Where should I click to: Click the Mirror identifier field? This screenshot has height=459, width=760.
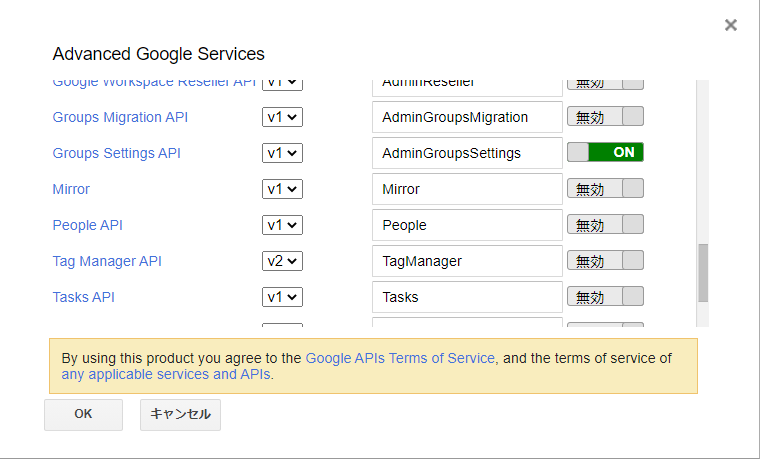pos(467,189)
